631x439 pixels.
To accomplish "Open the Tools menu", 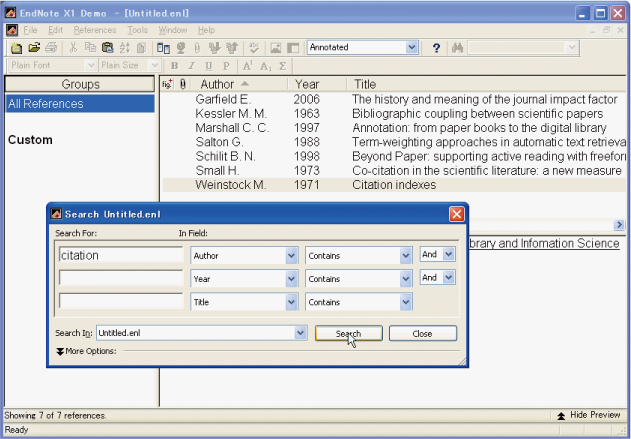I will pyautogui.click(x=138, y=30).
